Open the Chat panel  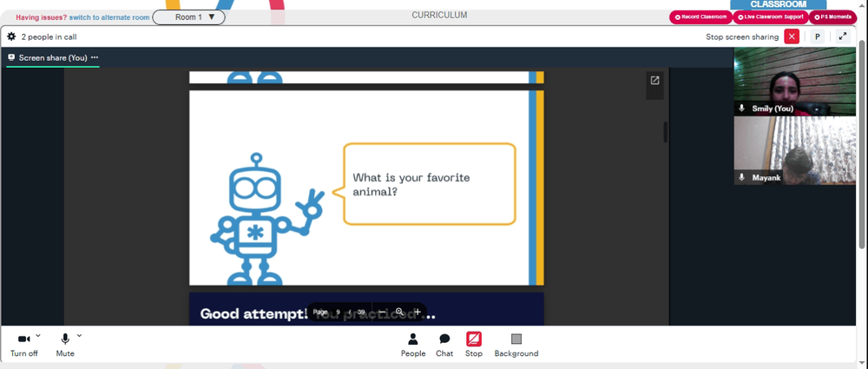click(444, 345)
